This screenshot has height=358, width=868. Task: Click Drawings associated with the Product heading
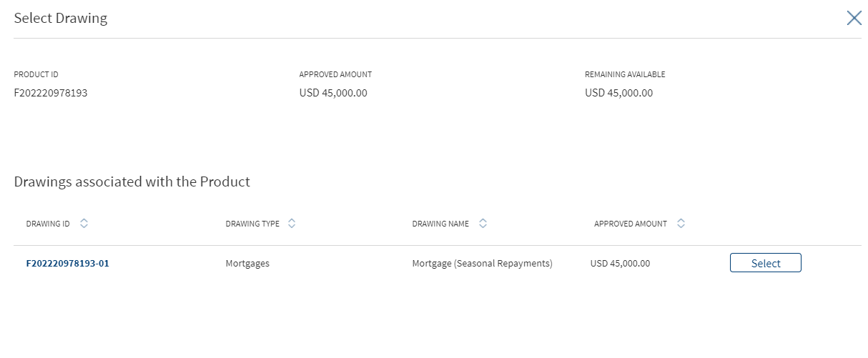pyautogui.click(x=132, y=182)
